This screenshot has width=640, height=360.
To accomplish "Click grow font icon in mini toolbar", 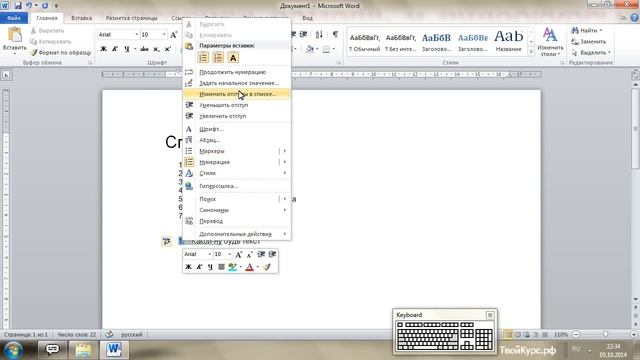I will (239, 255).
